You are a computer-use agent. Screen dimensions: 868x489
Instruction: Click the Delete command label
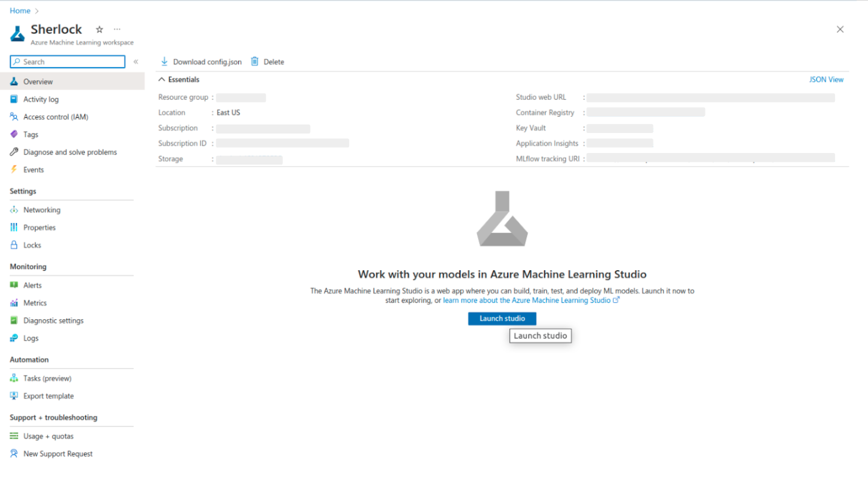273,62
